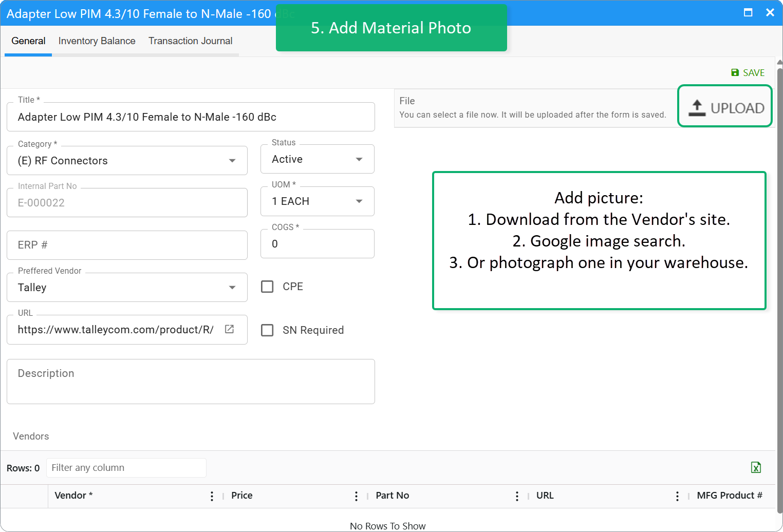Toggle the SN Required checkbox
The height and width of the screenshot is (532, 783).
pos(267,330)
